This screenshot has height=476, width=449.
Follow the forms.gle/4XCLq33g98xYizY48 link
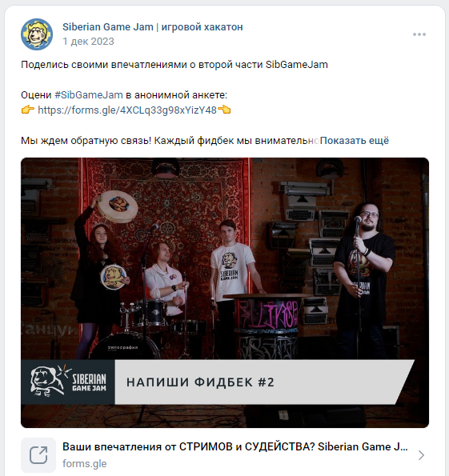pos(127,110)
